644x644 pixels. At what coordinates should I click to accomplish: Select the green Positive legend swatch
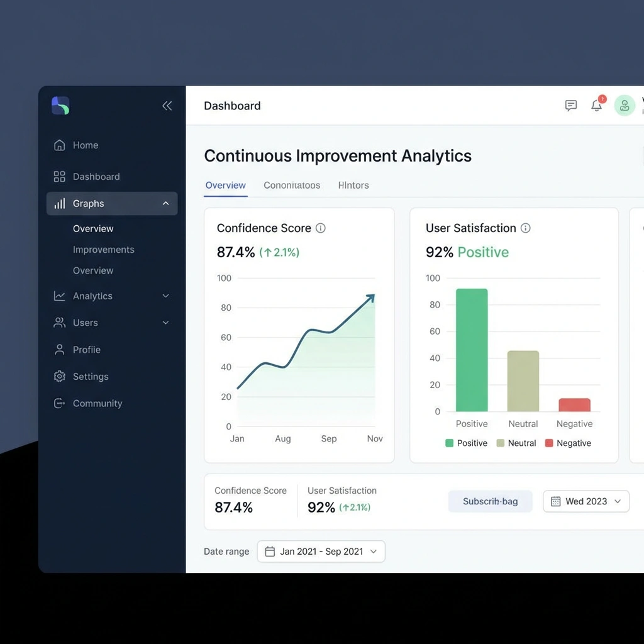[449, 443]
